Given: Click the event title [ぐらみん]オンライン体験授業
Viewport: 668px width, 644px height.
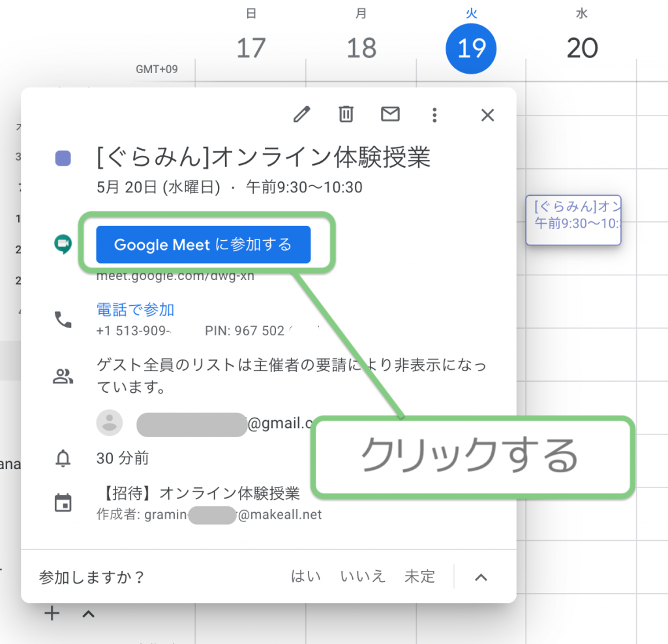Looking at the screenshot, I should tap(264, 157).
